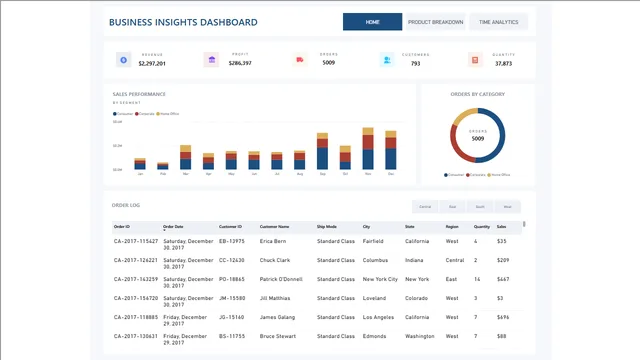Select Consumer legend dot in Sales Performance
Viewport: 640px width, 360px height.
(115, 114)
